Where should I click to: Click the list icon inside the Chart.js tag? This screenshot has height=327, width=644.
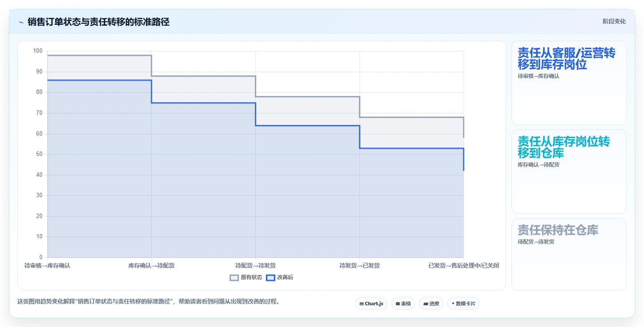[x=362, y=304]
